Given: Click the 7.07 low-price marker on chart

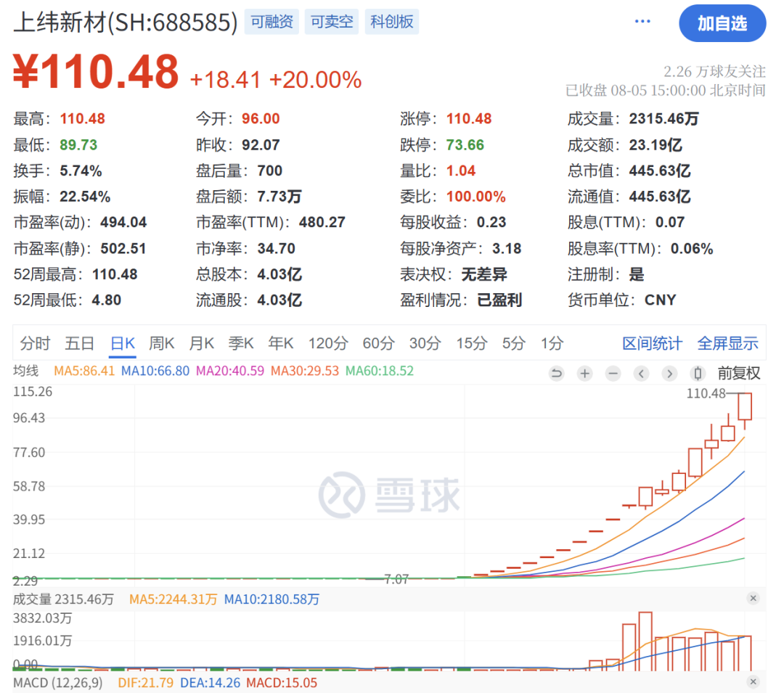Looking at the screenshot, I should (x=396, y=580).
